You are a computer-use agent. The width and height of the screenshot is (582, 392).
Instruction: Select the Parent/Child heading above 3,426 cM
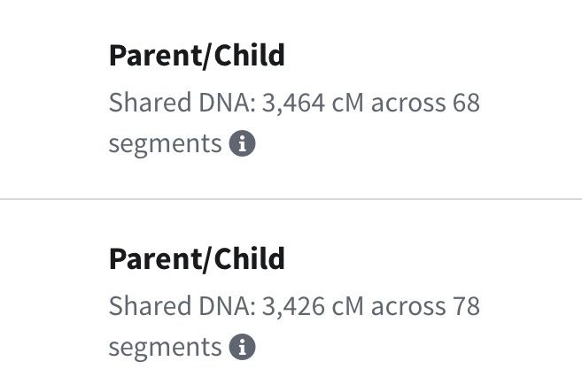197,259
